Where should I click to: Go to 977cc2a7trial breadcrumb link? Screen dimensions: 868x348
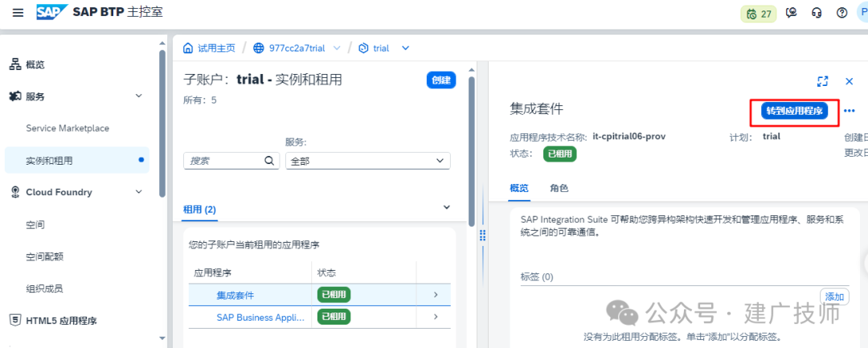tap(297, 48)
